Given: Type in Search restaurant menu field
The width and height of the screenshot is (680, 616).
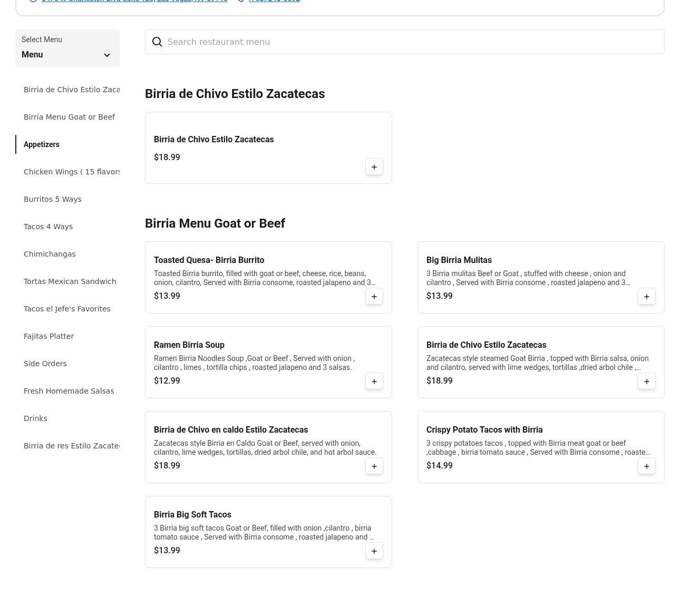Looking at the screenshot, I should point(411,42).
